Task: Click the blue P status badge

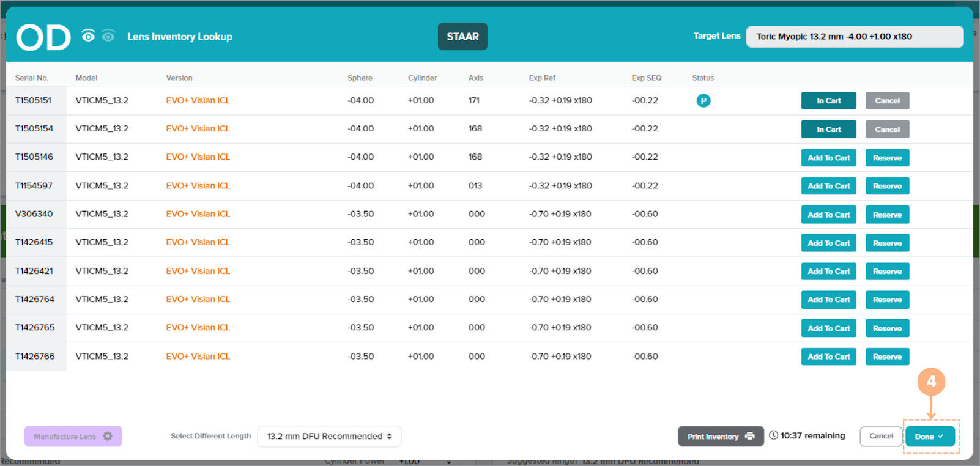Action: tap(703, 101)
